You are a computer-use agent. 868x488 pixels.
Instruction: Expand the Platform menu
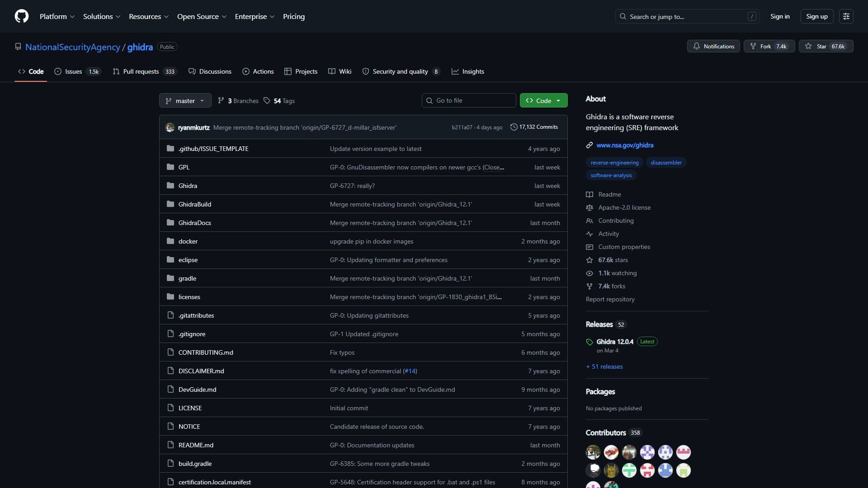tap(57, 16)
